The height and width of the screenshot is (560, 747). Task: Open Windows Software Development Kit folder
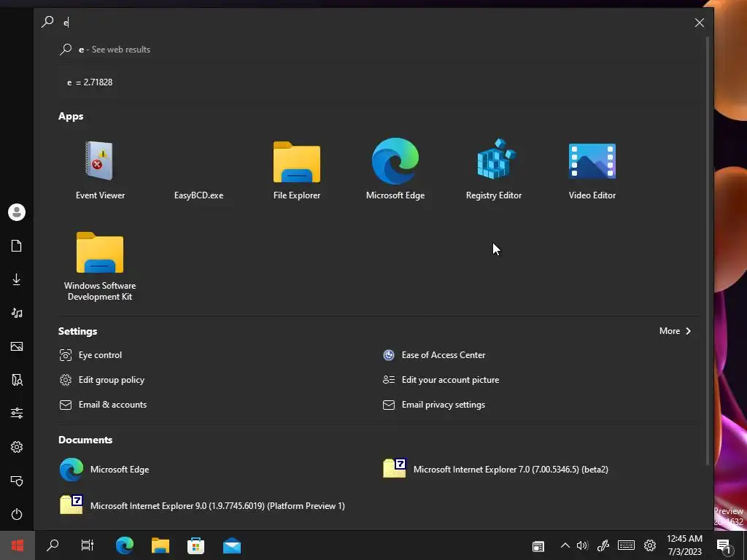pos(100,266)
